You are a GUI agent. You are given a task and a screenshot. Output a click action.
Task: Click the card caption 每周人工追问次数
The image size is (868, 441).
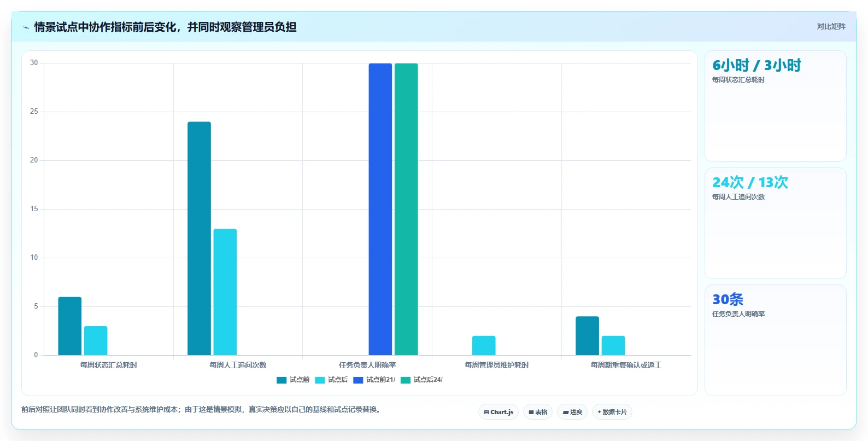coord(738,197)
